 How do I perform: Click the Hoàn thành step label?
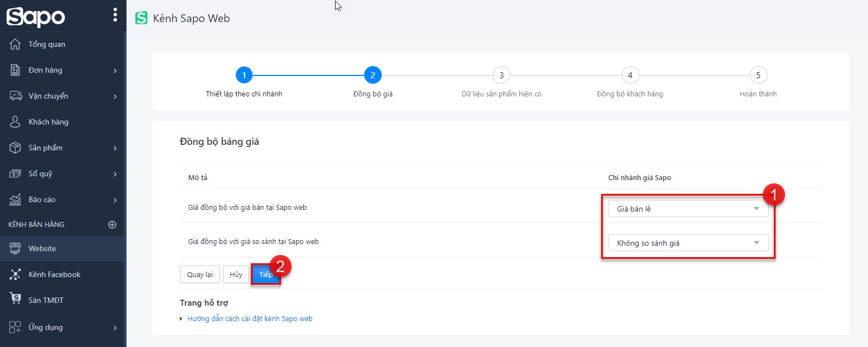pos(758,94)
